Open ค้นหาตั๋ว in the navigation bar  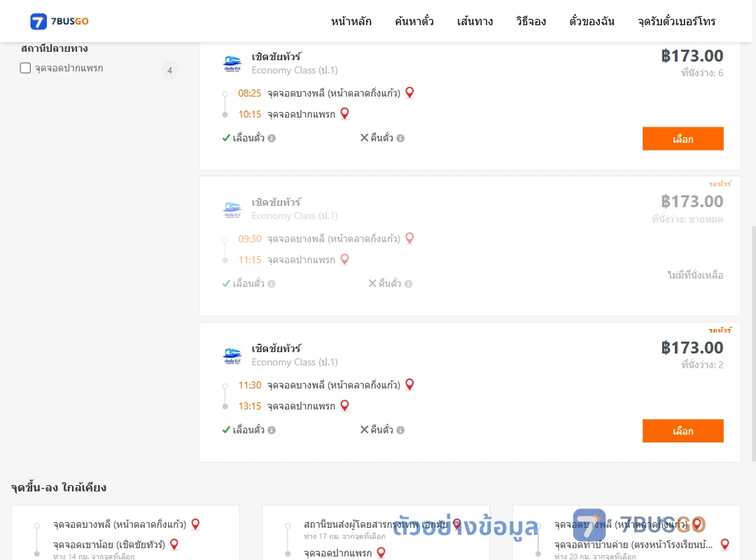click(x=414, y=21)
